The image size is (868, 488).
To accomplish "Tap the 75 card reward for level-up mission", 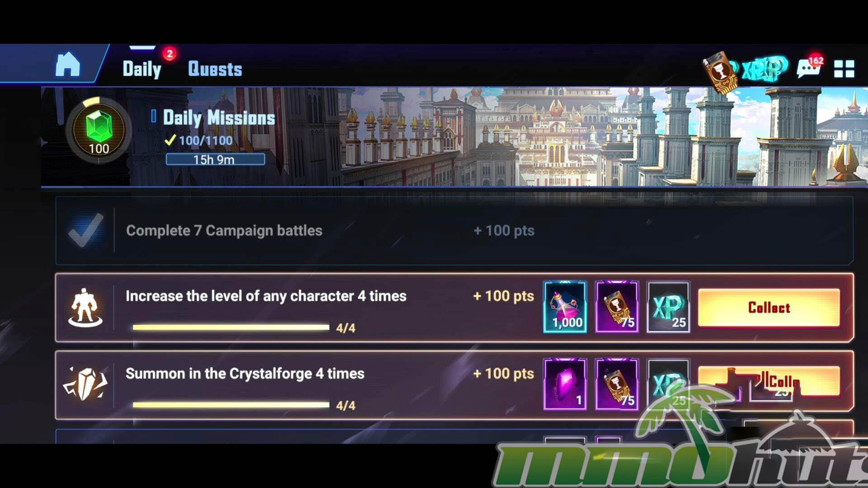I will 617,307.
